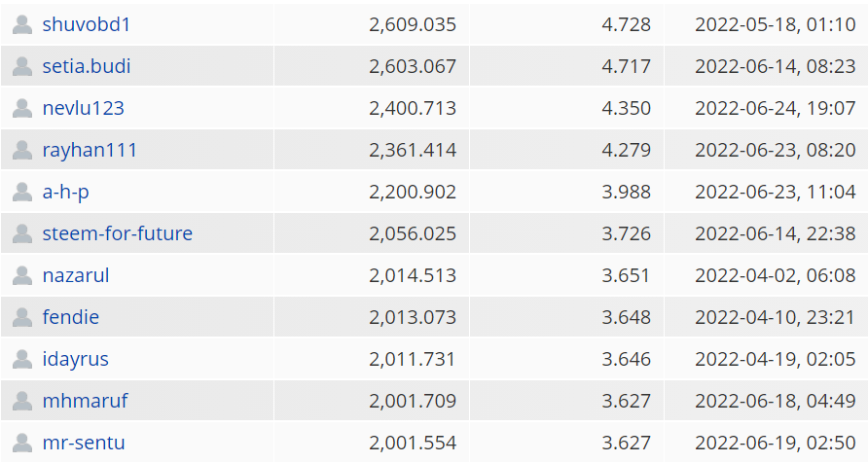Click the profile icon next to nazarul
This screenshot has height=463, width=868.
(x=22, y=275)
